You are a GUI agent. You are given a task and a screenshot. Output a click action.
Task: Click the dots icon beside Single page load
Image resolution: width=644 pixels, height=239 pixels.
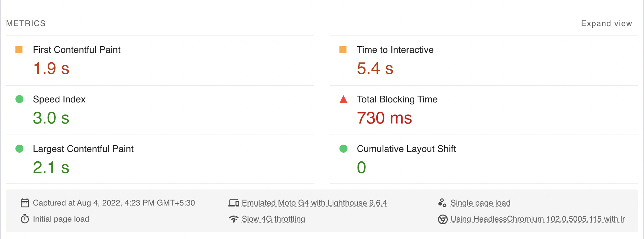[x=442, y=203]
